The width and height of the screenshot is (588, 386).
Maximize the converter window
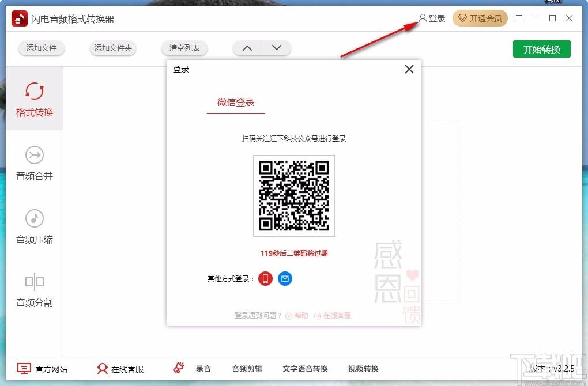(x=552, y=18)
